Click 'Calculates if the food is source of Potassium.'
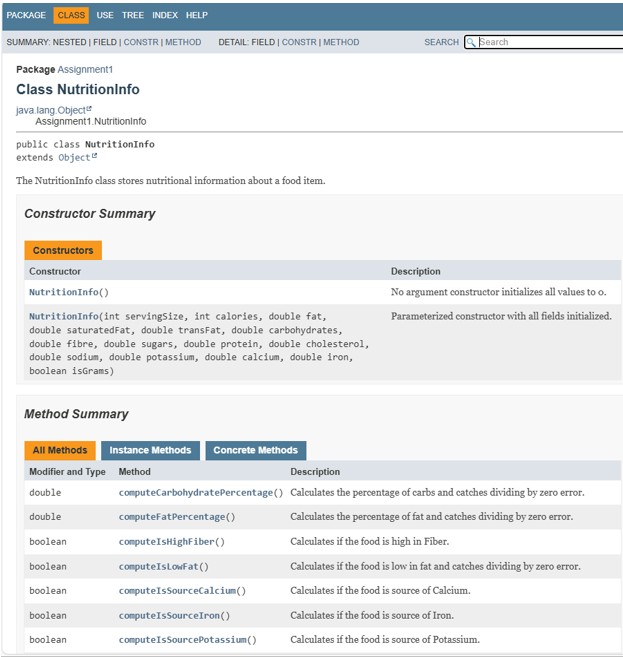The width and height of the screenshot is (623, 657). point(385,639)
